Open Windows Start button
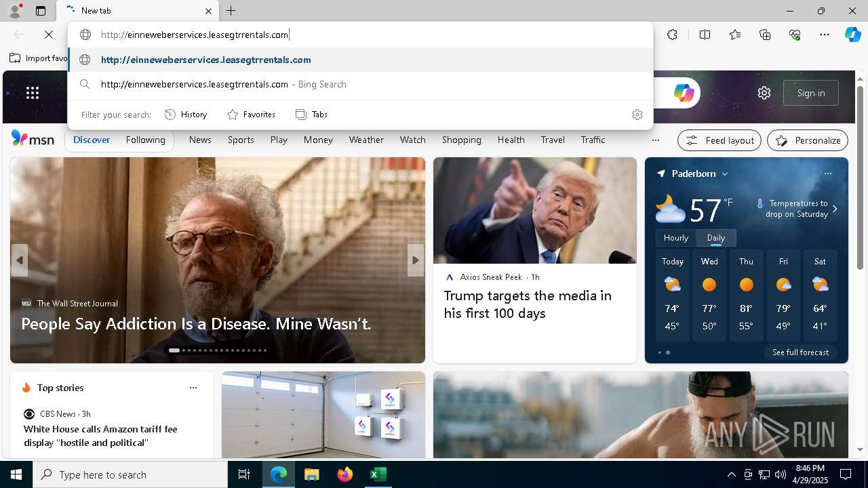 point(16,474)
